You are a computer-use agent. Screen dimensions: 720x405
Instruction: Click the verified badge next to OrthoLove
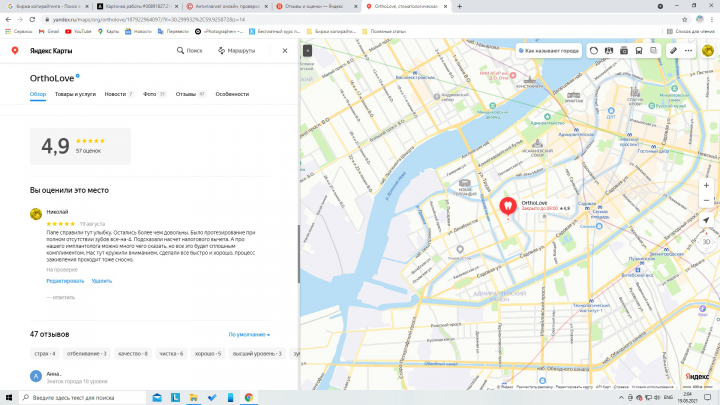[x=78, y=76]
